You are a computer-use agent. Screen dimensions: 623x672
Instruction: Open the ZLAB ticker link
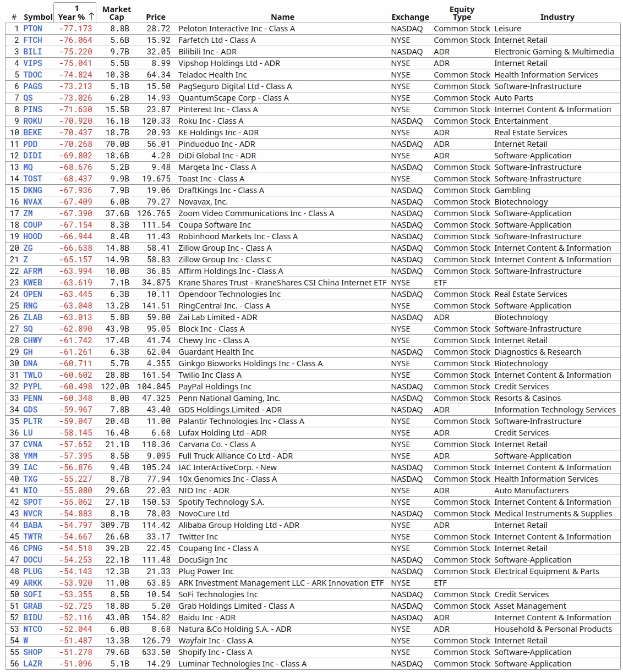32,317
